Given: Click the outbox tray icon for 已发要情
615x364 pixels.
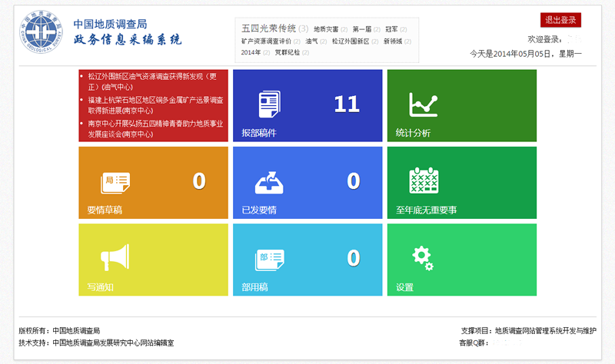Looking at the screenshot, I should pyautogui.click(x=269, y=183).
